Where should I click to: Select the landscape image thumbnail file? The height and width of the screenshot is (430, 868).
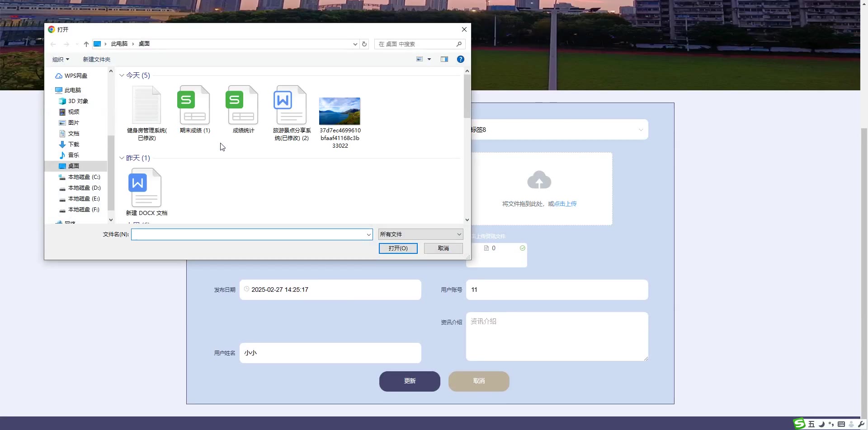[x=340, y=111]
